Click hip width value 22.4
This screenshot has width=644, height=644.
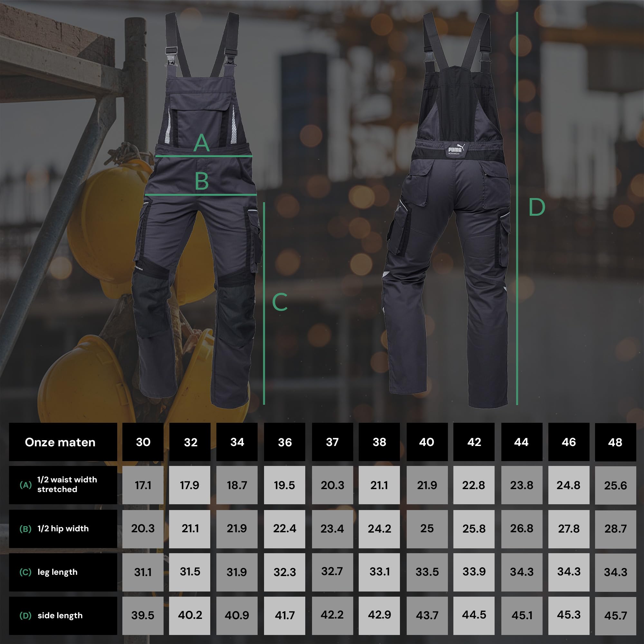coord(285,529)
